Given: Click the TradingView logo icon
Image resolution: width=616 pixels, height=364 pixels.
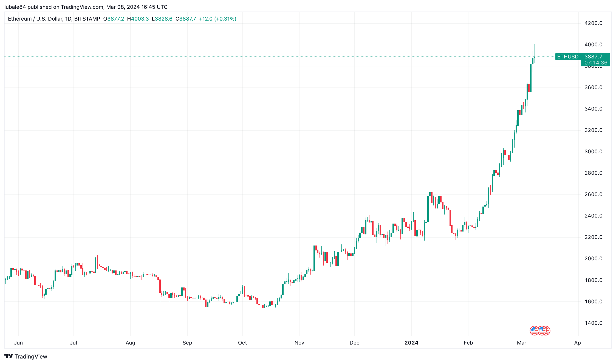Looking at the screenshot, I should (9, 356).
